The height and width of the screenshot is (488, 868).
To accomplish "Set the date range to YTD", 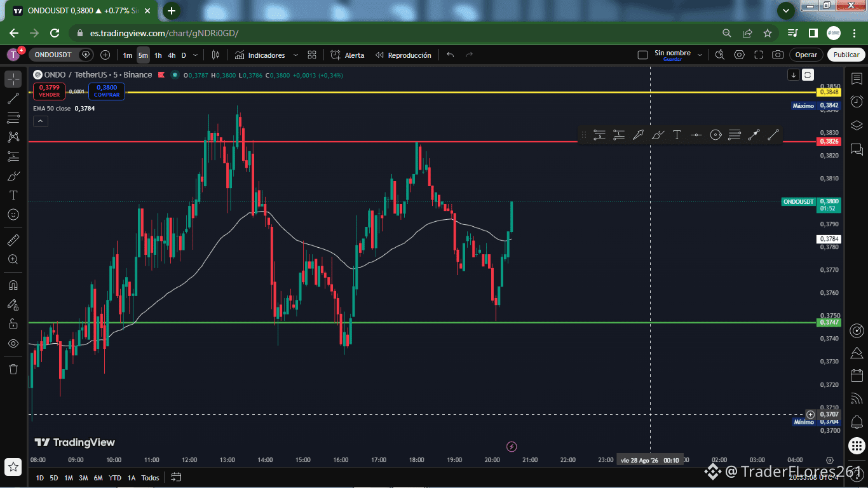I will pos(115,478).
